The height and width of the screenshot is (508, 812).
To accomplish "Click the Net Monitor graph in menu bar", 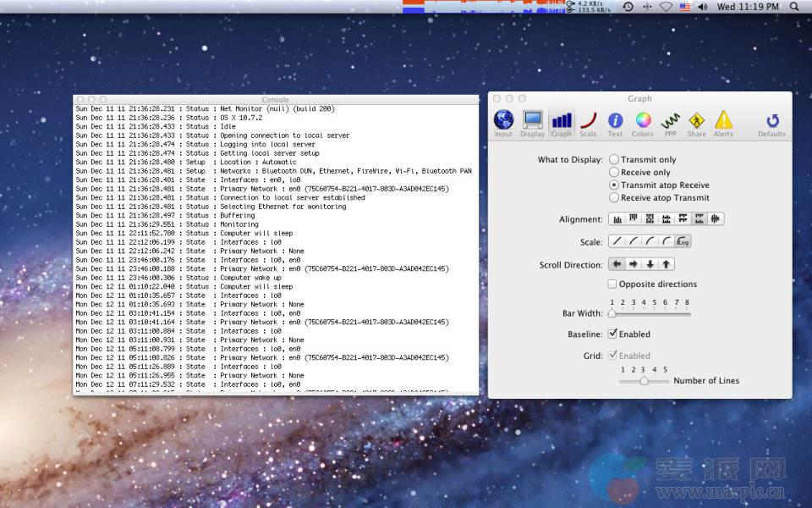I will (x=484, y=7).
